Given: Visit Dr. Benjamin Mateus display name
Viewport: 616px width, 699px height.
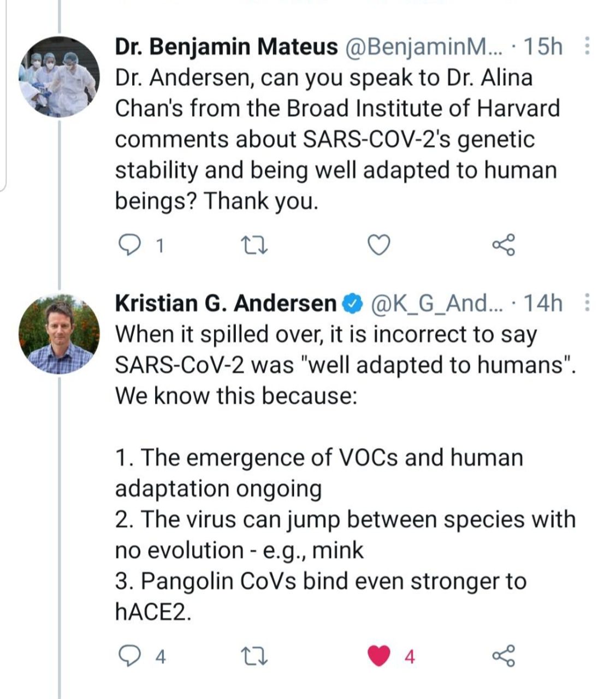Looking at the screenshot, I should [226, 47].
